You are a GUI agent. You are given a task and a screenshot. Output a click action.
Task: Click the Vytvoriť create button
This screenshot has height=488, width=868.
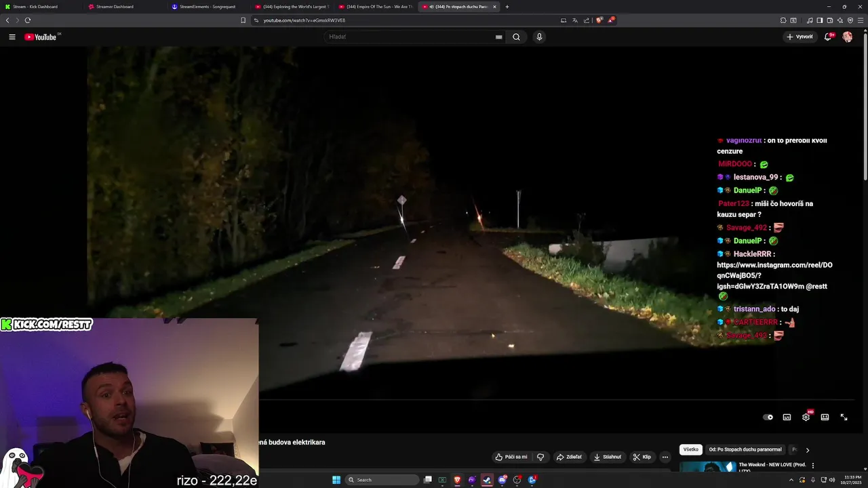tap(800, 37)
